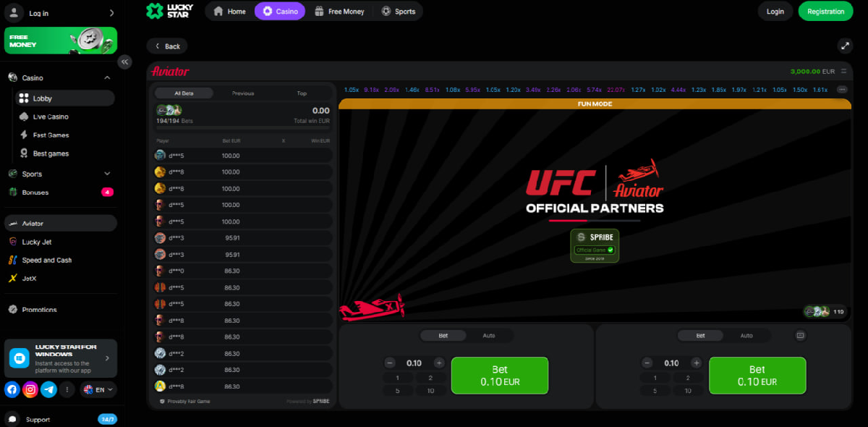The width and height of the screenshot is (868, 427).
Task: Open Live Casino in the sidebar
Action: (x=51, y=117)
